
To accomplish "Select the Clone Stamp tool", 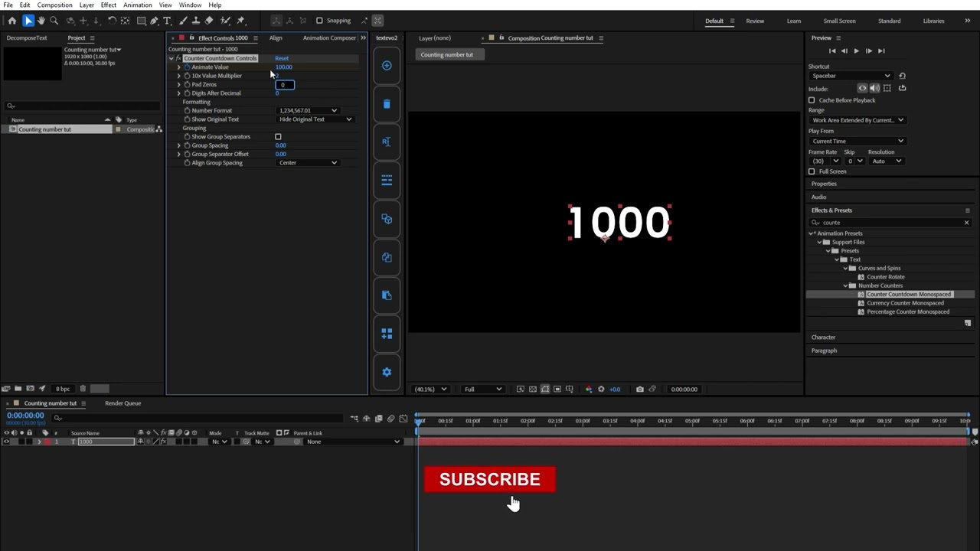I will (x=196, y=21).
